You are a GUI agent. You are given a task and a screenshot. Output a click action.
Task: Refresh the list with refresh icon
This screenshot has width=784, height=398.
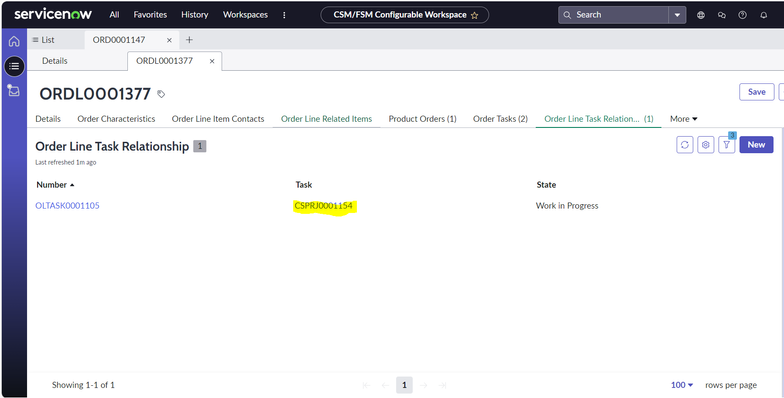click(684, 144)
